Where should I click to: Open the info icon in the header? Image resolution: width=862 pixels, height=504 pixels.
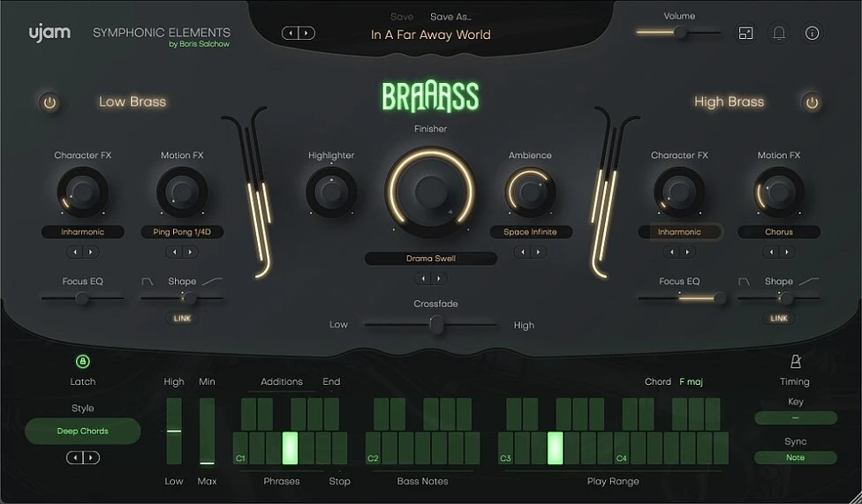click(812, 34)
